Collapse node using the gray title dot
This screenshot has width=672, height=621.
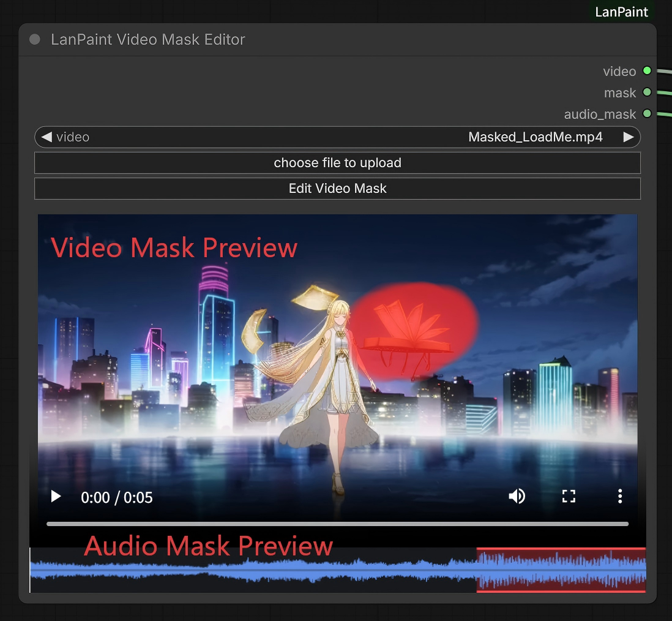[x=35, y=39]
